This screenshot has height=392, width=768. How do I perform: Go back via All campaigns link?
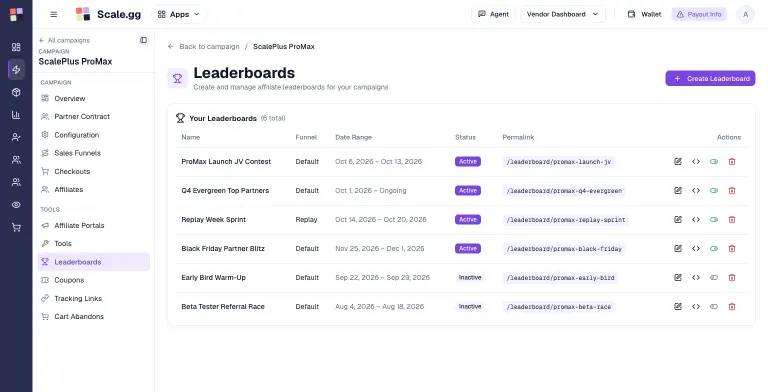[64, 40]
